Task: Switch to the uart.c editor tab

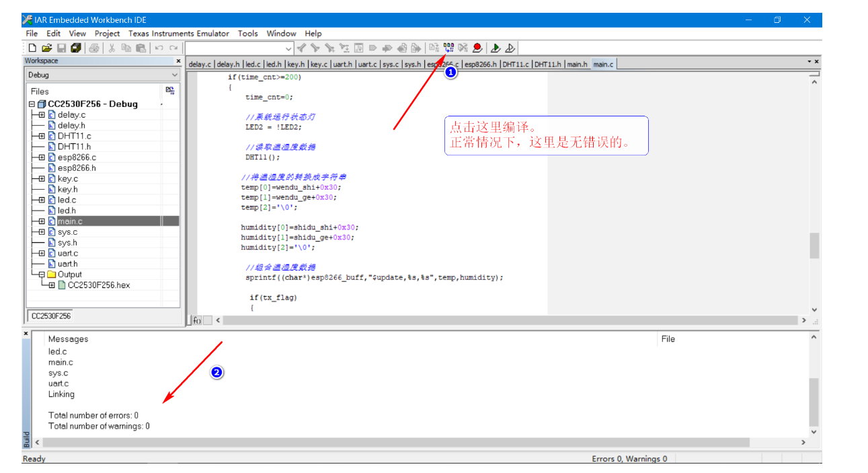Action: click(367, 65)
